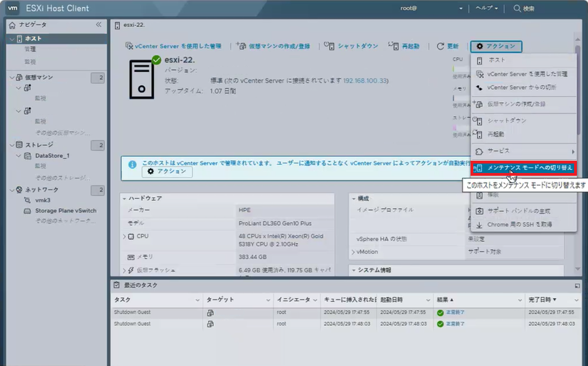Open サービス submenu in action menu
The height and width of the screenshot is (366, 588).
coord(523,151)
